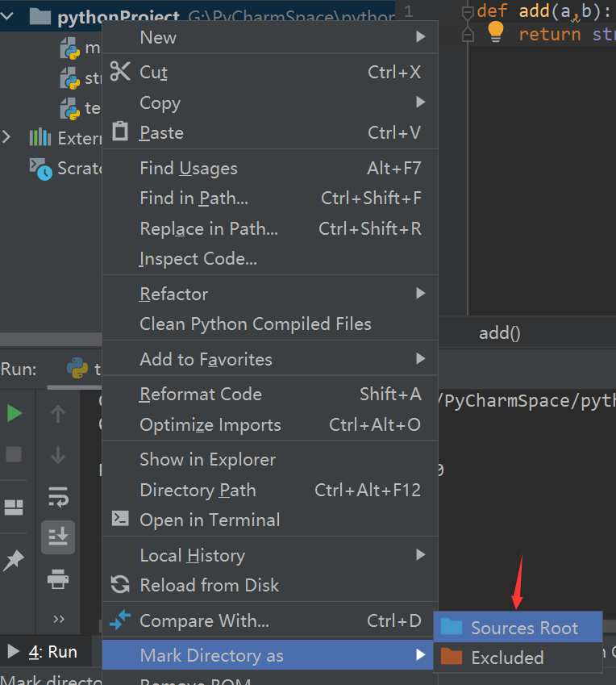
Task: Toggle the soft-wrap icon in Run panel
Action: coord(58,497)
